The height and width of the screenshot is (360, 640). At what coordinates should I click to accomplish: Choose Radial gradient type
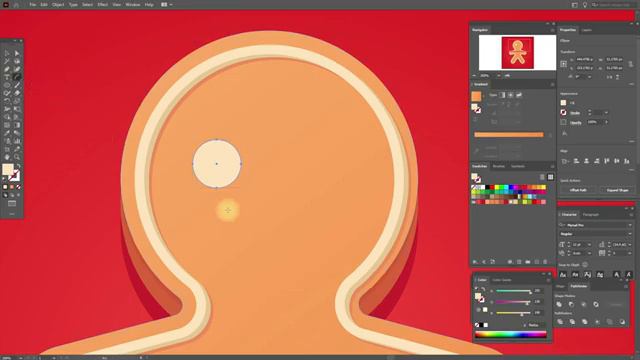[x=511, y=95]
